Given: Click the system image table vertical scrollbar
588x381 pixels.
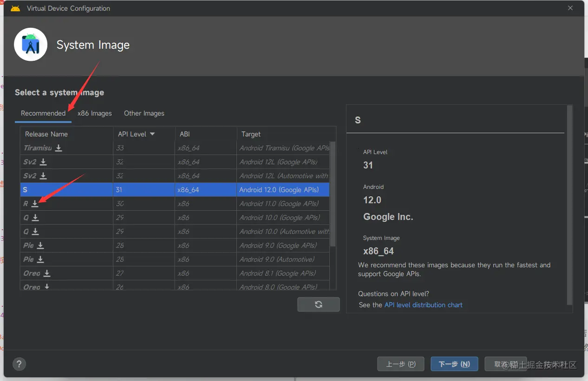Looking at the screenshot, I should (x=333, y=195).
